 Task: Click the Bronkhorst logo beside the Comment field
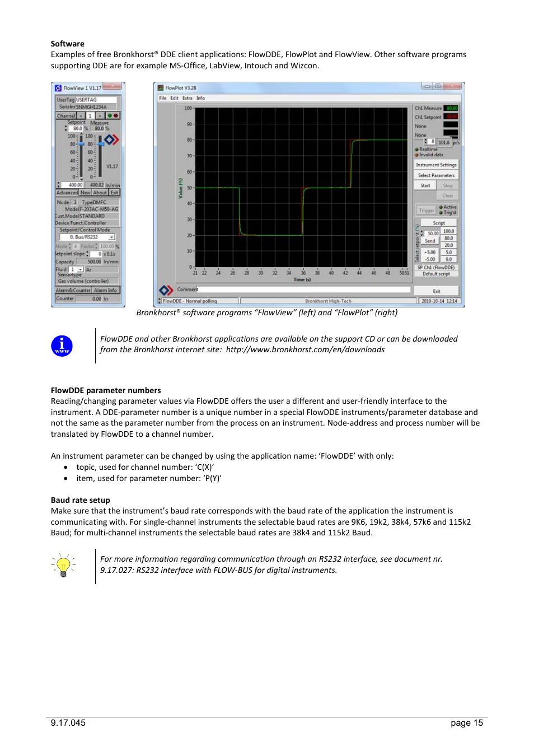166,290
